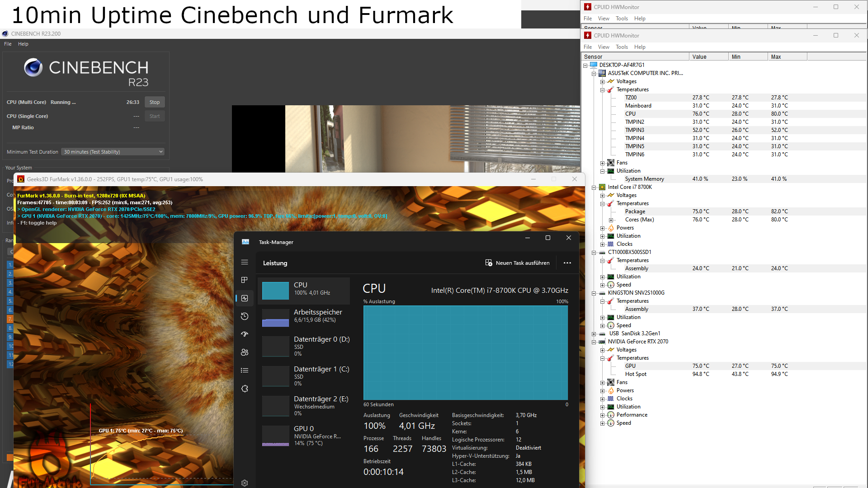Expand the Fans node under ASUSTeK

coord(602,163)
